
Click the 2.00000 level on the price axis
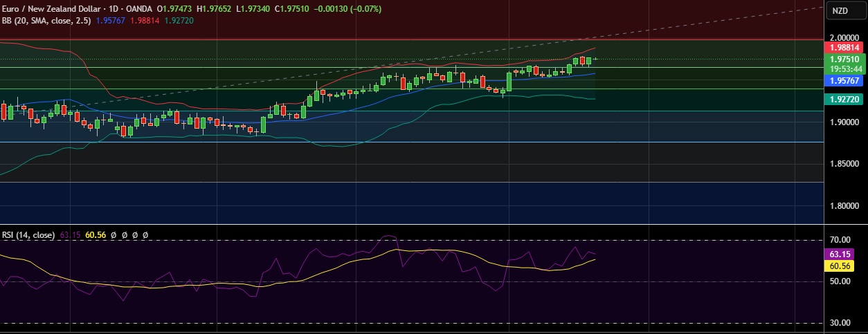(x=844, y=37)
